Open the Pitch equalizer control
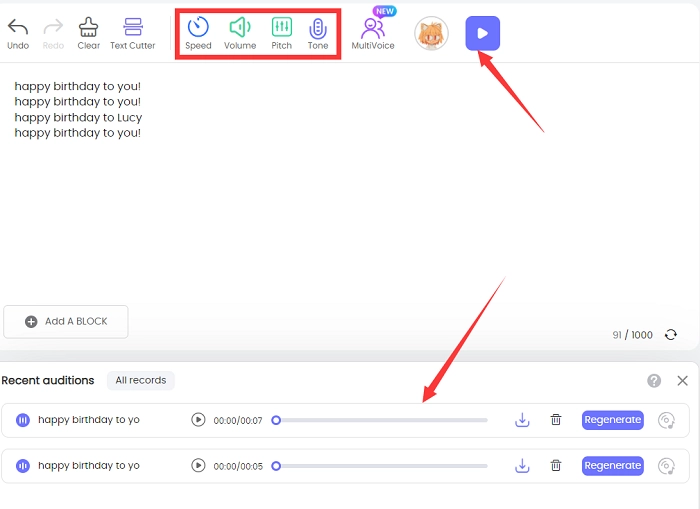Screen dimensions: 700x509 282,28
